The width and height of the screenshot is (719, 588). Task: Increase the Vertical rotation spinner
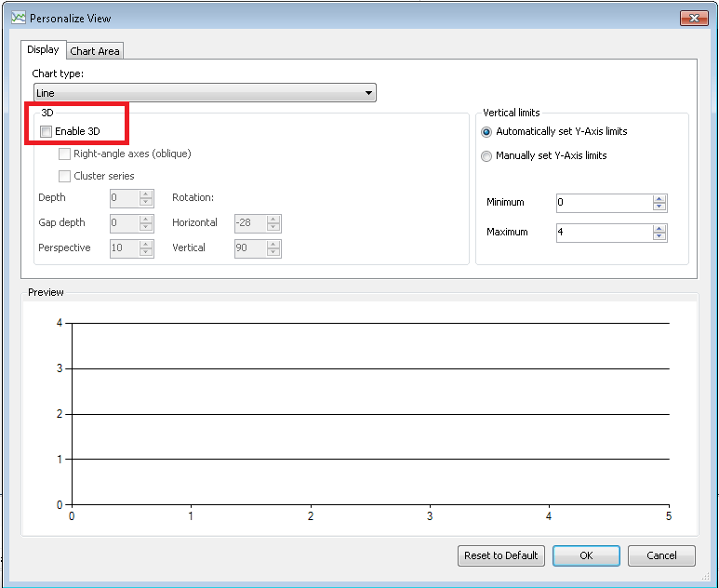273,245
